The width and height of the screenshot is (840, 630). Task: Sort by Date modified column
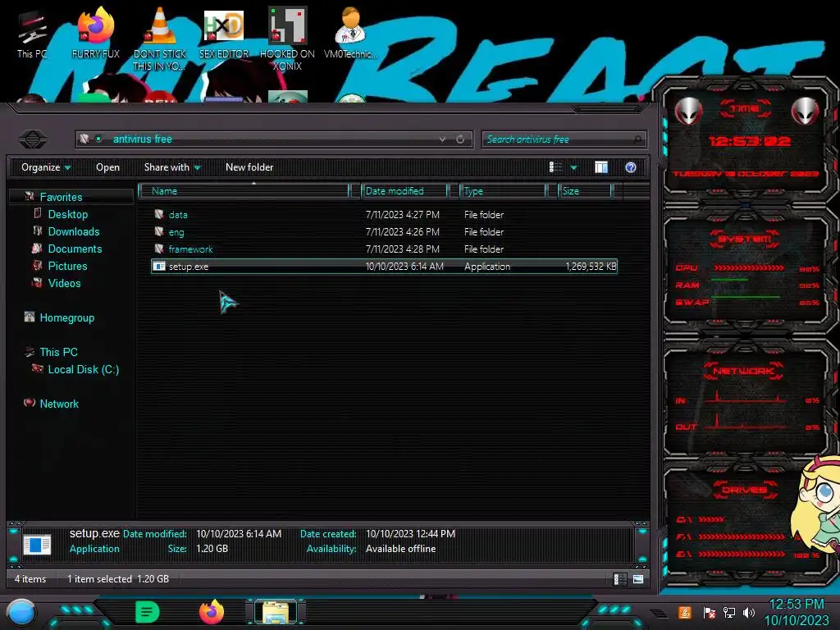pyautogui.click(x=405, y=190)
